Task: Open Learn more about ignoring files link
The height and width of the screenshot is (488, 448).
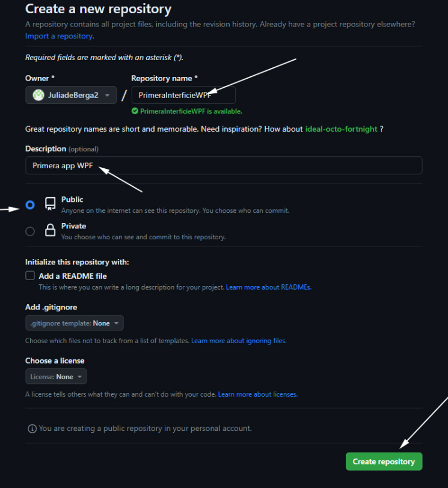Action: click(238, 341)
